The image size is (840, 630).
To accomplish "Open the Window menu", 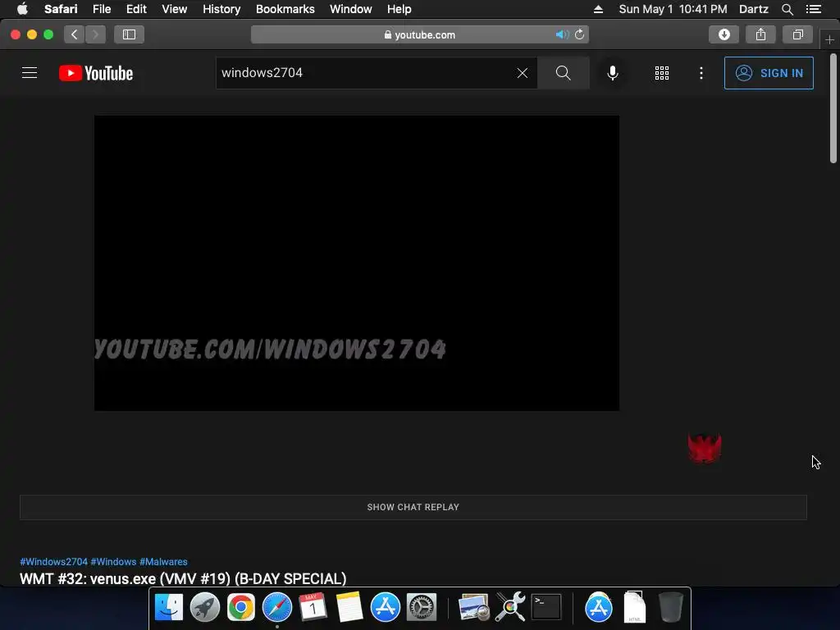I will pos(350,9).
